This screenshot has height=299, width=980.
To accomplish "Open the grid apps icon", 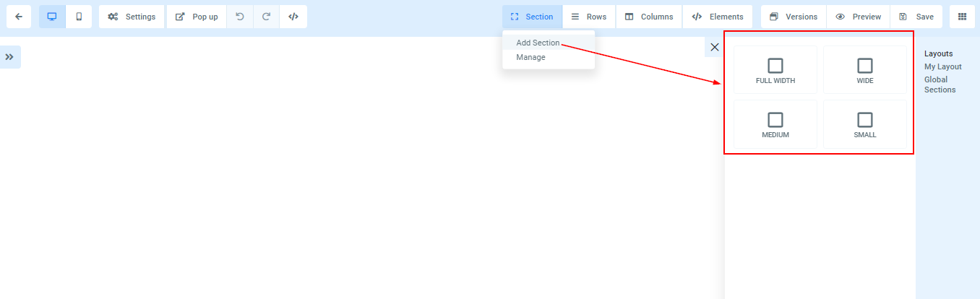I will (962, 17).
